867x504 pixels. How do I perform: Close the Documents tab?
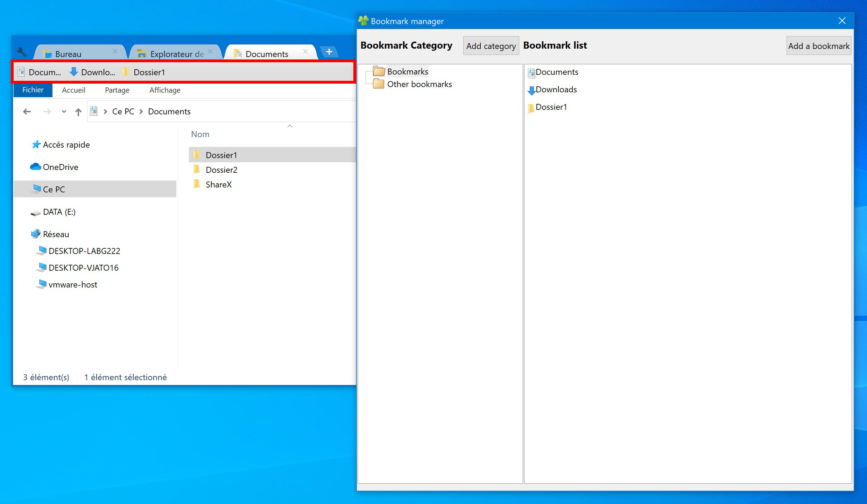305,51
